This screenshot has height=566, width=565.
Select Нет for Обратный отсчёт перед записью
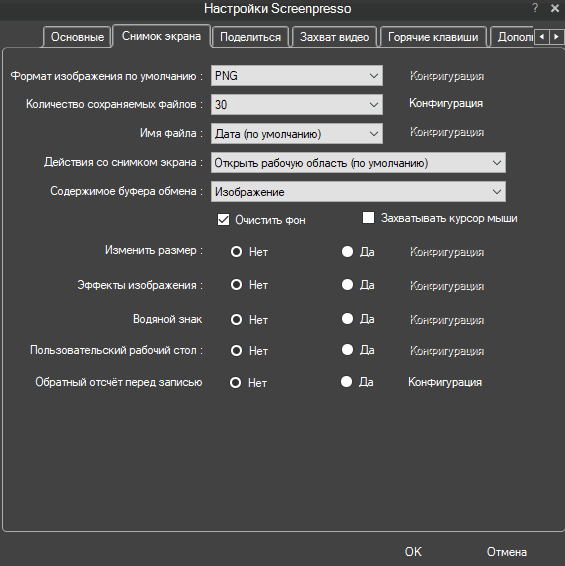pyautogui.click(x=235, y=382)
